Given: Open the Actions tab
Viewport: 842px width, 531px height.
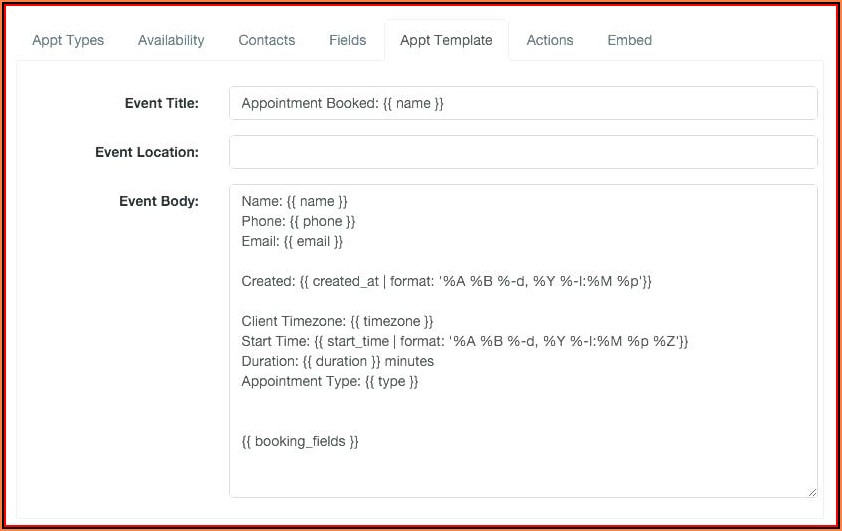Looking at the screenshot, I should tap(550, 40).
